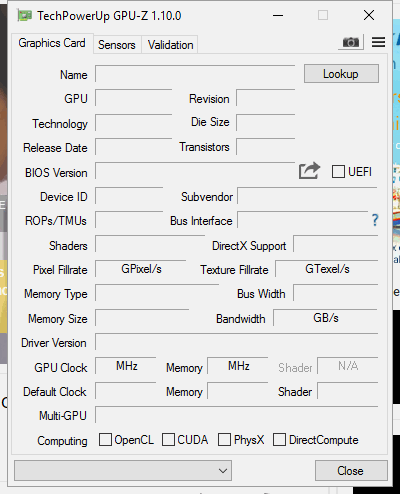The width and height of the screenshot is (400, 494).
Task: Open the Validation tab
Action: click(x=170, y=45)
